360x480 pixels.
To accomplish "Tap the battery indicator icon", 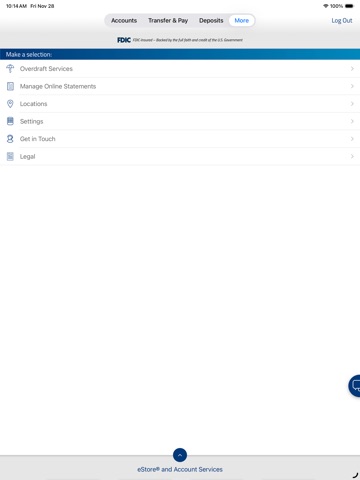I will (349, 6).
